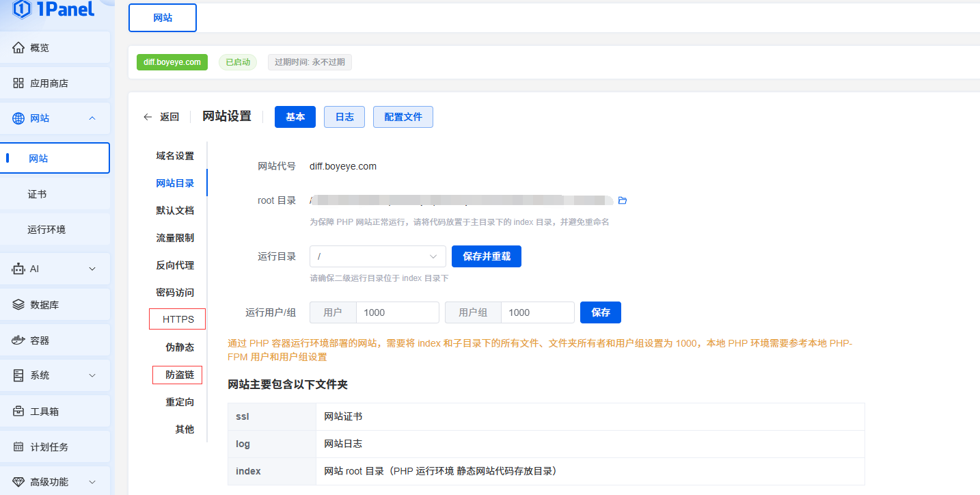Click 保存 beside the 用户组 field

coord(601,312)
